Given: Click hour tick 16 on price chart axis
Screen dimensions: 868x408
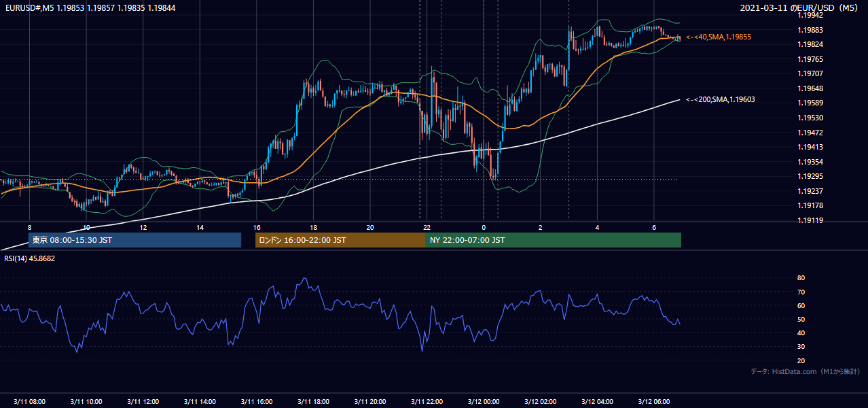Looking at the screenshot, I should (257, 227).
